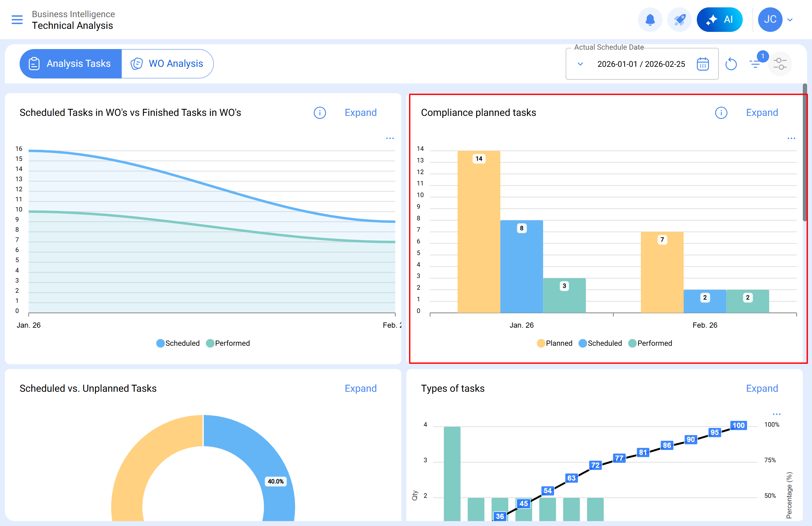
Task: Click the rocket launch icon
Action: pyautogui.click(x=679, y=19)
